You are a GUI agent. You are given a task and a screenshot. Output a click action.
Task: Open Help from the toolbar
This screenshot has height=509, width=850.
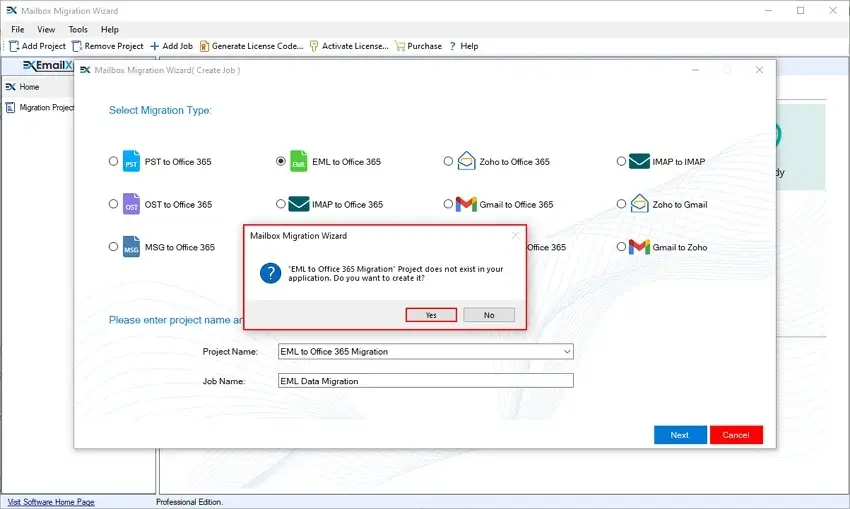click(452, 46)
